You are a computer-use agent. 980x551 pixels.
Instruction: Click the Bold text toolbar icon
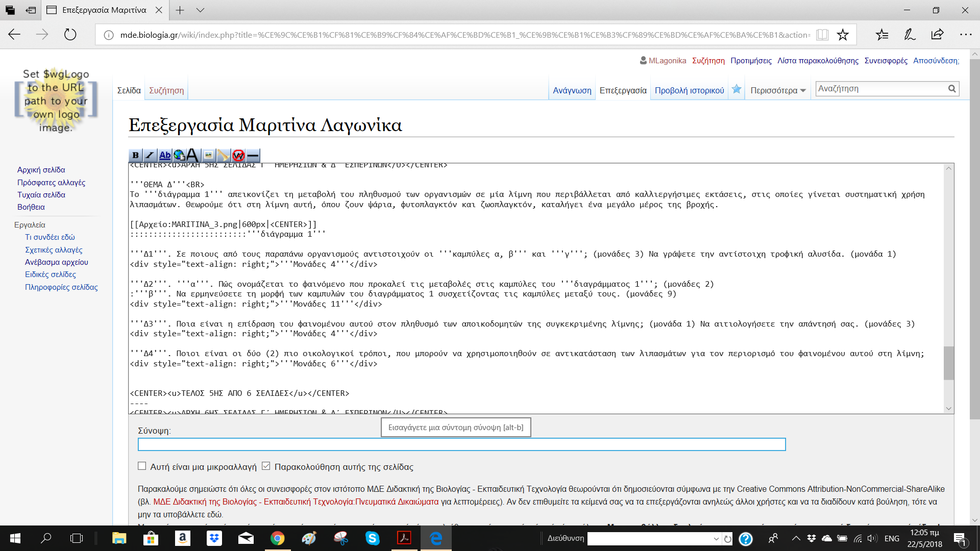(x=135, y=155)
